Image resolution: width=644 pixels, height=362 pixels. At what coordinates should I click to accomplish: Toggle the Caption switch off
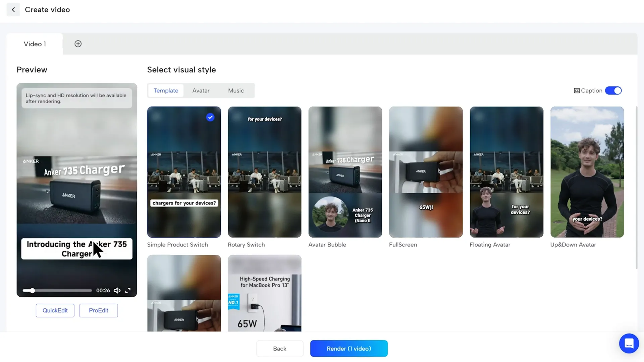tap(613, 90)
